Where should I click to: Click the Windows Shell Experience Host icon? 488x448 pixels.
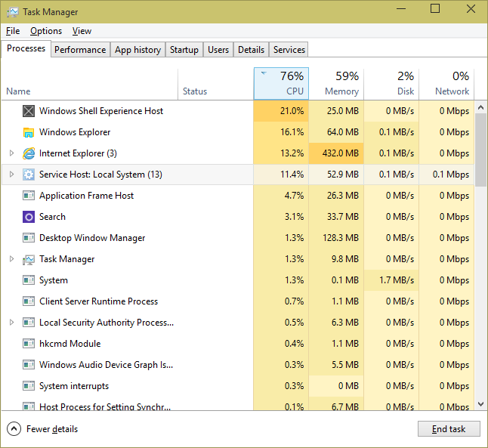pyautogui.click(x=29, y=111)
